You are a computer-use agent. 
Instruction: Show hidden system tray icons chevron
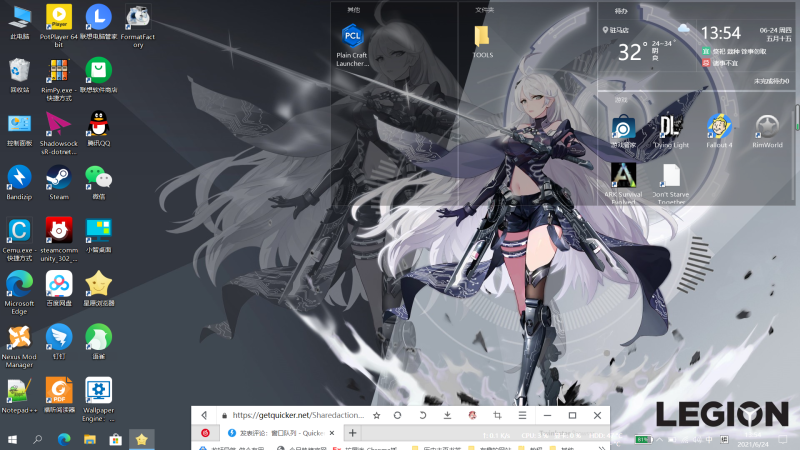(660, 439)
